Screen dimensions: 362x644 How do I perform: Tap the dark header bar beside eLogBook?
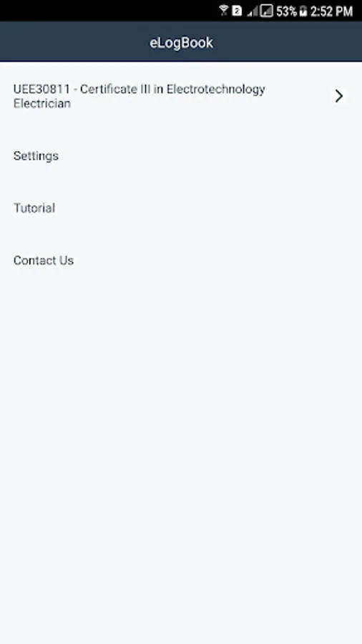(288, 42)
